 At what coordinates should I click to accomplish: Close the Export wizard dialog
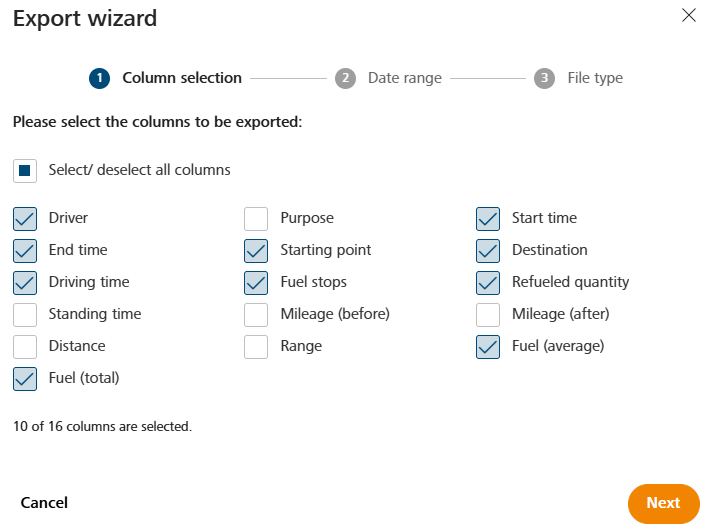tap(688, 15)
